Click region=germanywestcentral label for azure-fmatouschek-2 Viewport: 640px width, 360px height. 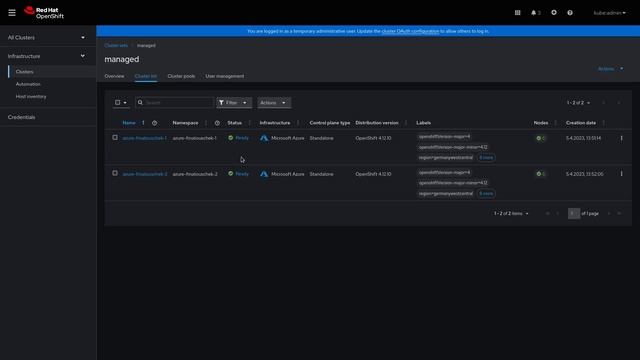tap(446, 193)
